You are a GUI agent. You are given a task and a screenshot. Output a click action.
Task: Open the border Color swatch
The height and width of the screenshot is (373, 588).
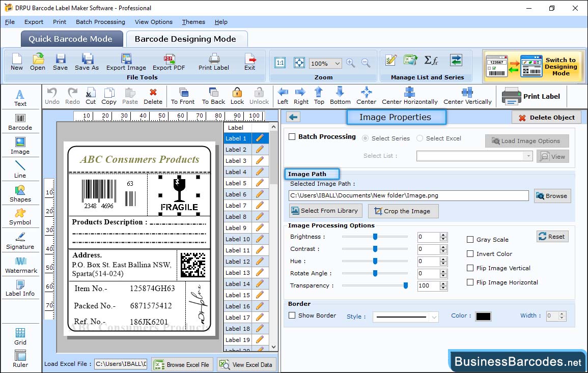[x=483, y=317]
